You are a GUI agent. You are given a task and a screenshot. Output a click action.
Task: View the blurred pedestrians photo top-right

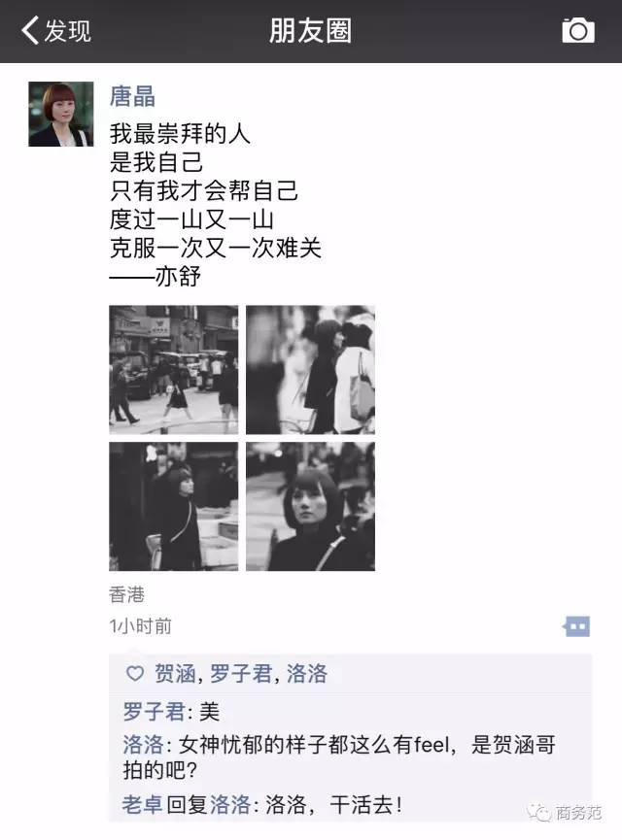tap(310, 370)
